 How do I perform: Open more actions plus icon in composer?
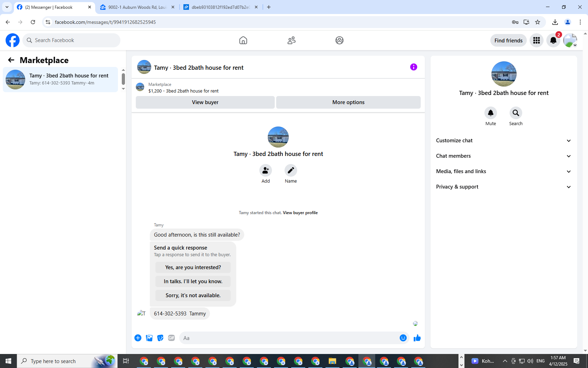pyautogui.click(x=138, y=338)
